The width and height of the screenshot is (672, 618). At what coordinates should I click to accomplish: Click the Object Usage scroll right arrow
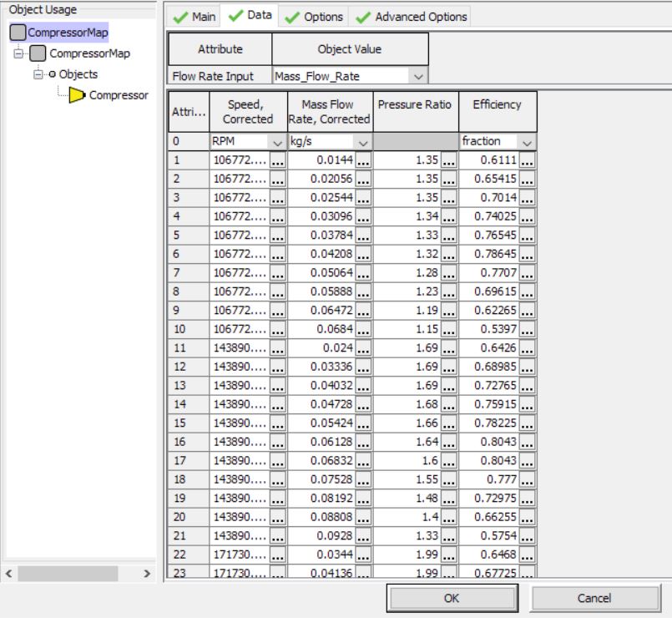point(147,574)
